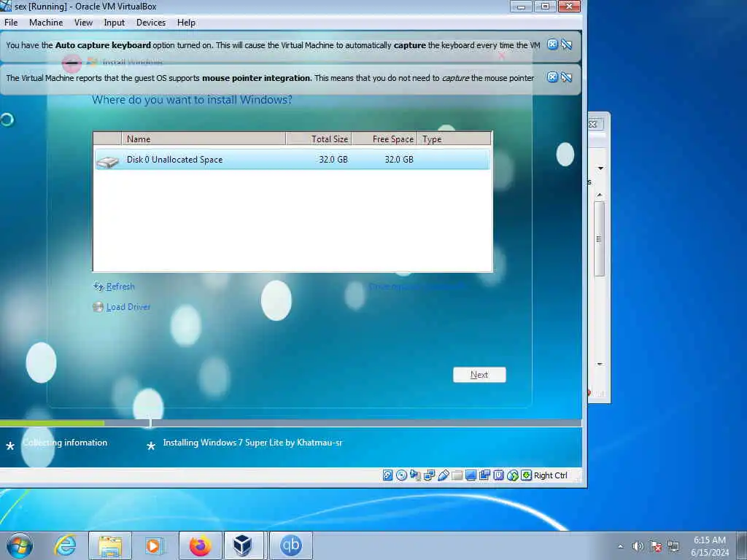Click the VirtualBox title bar icon
Viewport: 747px width, 560px height.
pos(6,6)
